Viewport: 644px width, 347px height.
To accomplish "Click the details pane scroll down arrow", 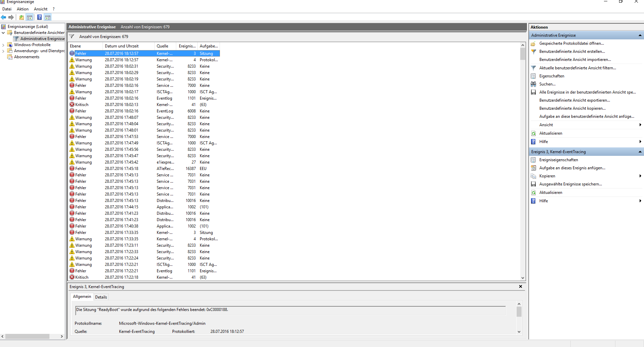I will (x=519, y=332).
